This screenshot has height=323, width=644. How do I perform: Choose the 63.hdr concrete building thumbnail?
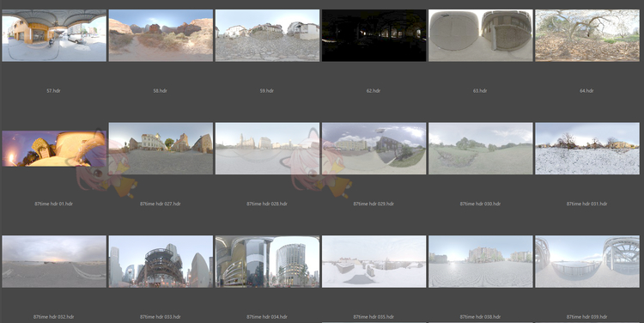click(481, 36)
